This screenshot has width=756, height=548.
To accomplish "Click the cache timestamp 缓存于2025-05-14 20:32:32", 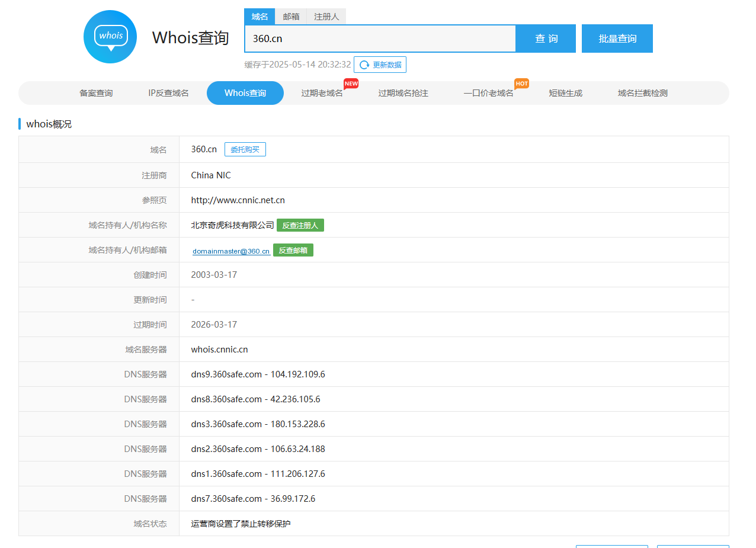I will [297, 65].
